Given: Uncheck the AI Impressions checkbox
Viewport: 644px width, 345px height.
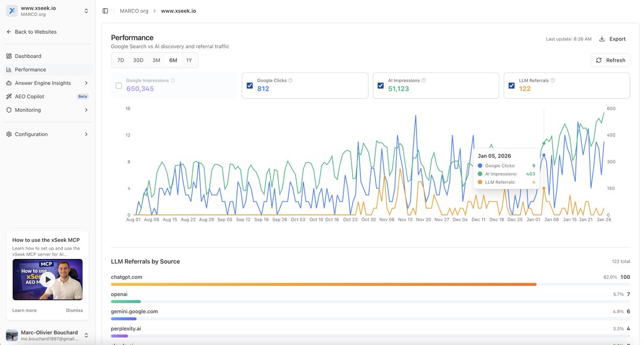Looking at the screenshot, I should 380,85.
